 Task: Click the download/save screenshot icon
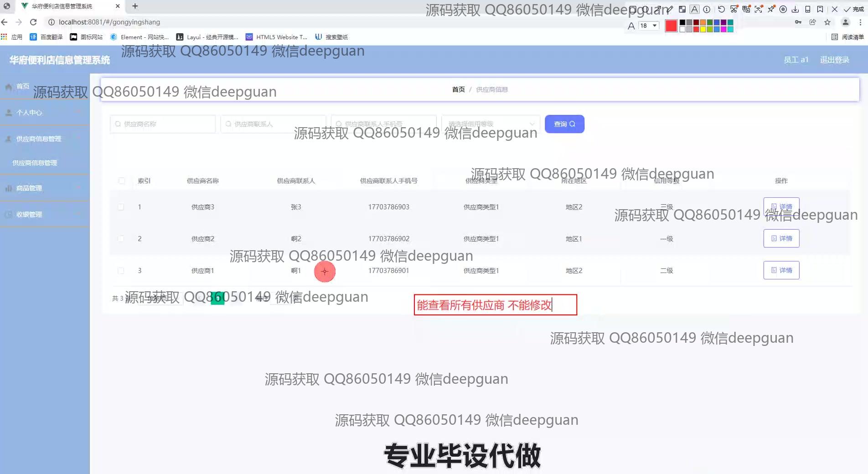795,9
